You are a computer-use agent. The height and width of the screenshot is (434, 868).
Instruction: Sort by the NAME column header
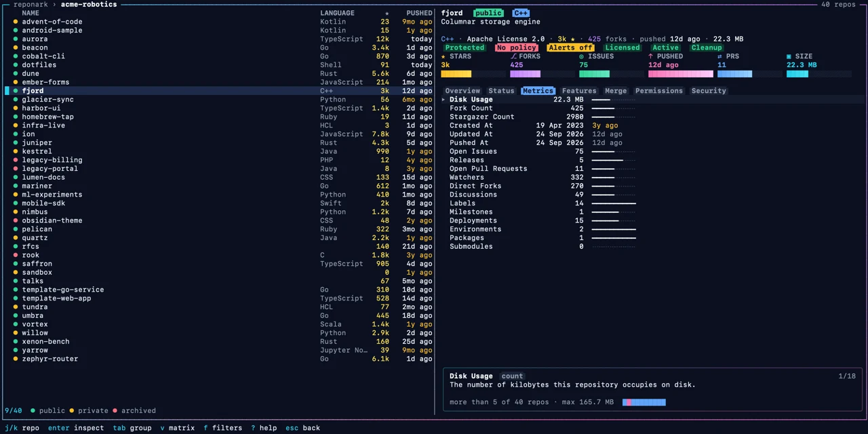31,13
